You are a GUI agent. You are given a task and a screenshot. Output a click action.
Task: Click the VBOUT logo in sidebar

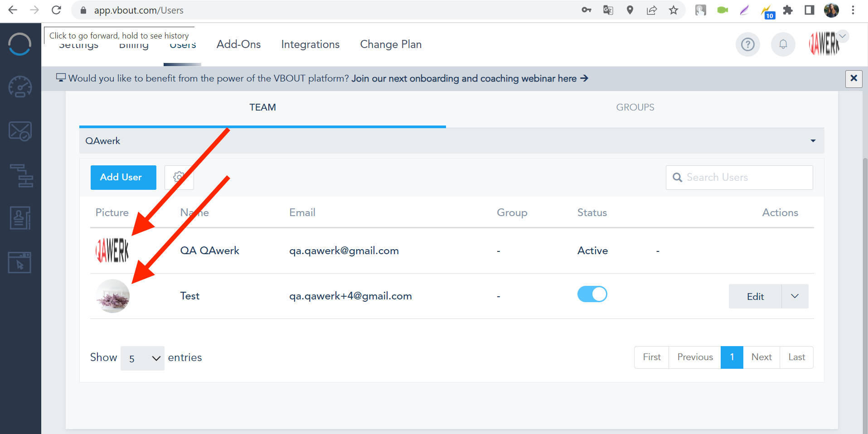click(x=20, y=44)
